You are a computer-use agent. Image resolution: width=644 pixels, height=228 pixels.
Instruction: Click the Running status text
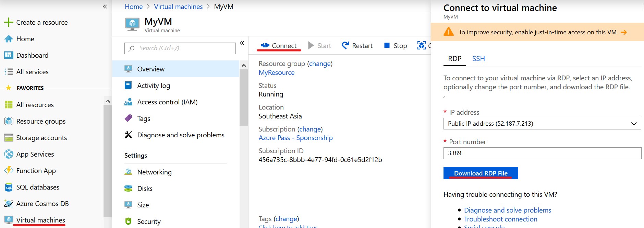271,94
